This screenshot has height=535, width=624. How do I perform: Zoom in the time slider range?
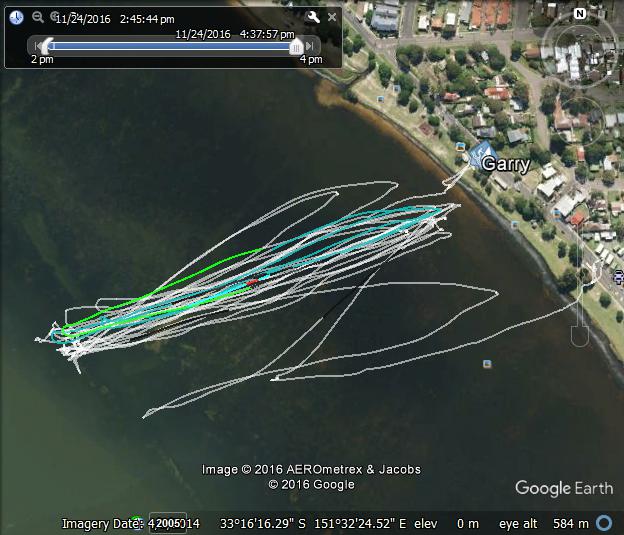55,16
